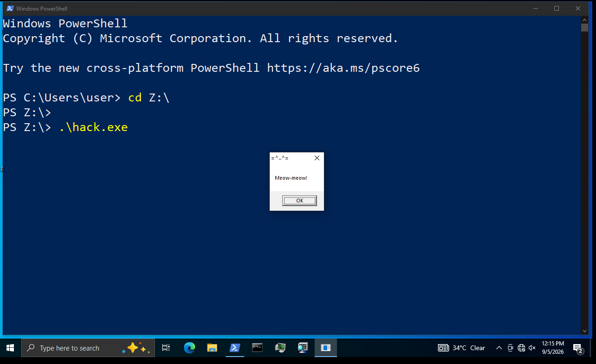
Task: Click the muted volume tray icon
Action: 532,348
